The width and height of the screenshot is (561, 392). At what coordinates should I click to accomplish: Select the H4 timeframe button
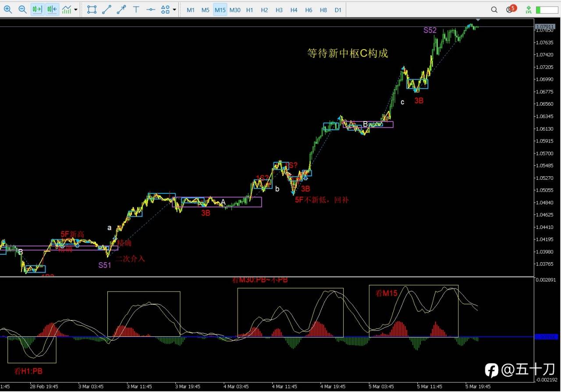click(x=294, y=10)
